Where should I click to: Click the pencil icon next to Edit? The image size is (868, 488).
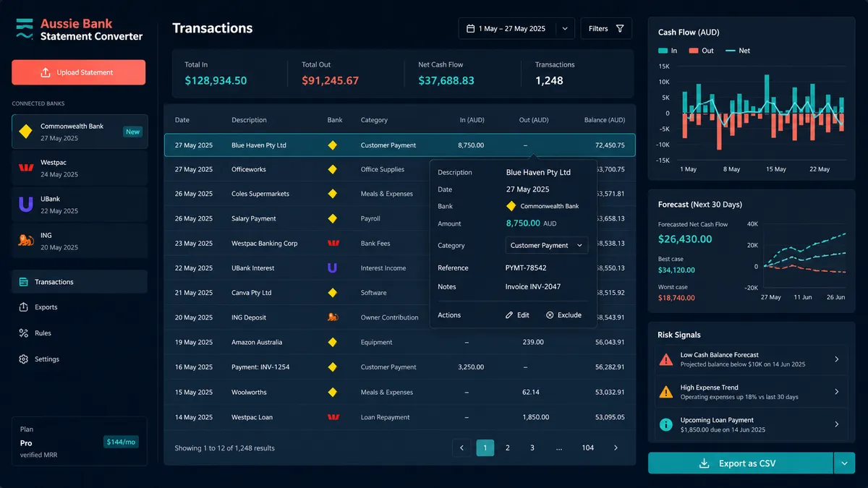(x=509, y=315)
